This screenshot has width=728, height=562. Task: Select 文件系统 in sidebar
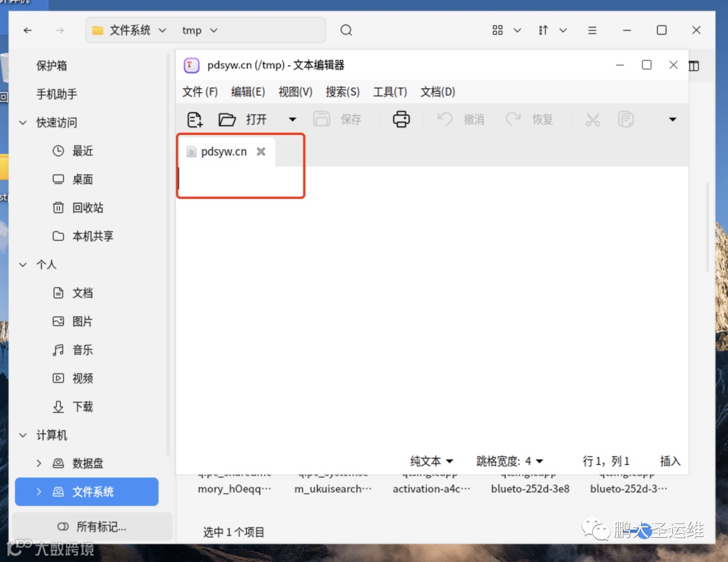[x=87, y=491]
